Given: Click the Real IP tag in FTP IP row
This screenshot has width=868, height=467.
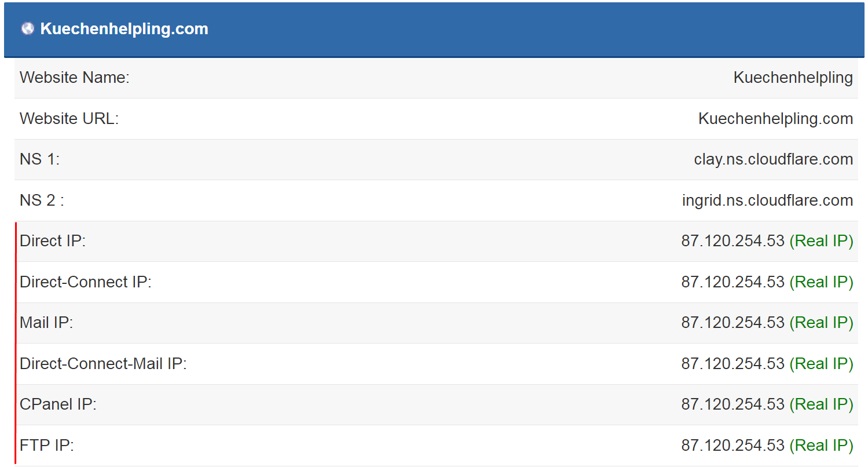Looking at the screenshot, I should 822,446.
